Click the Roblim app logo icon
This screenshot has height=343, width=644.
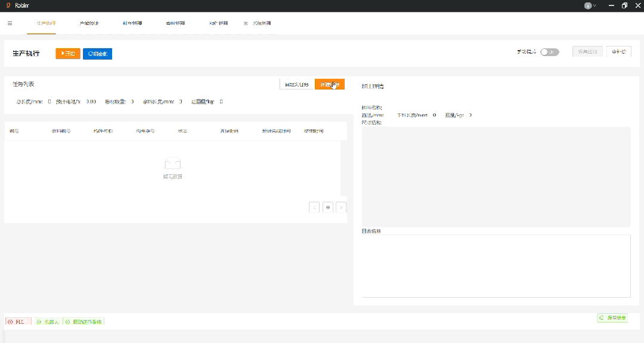point(8,5)
